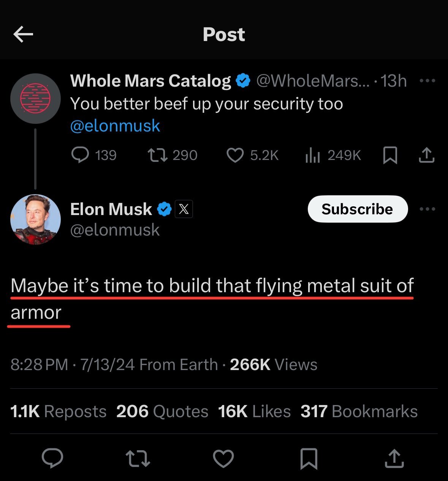Open view analytics on the 249K views icon

313,155
